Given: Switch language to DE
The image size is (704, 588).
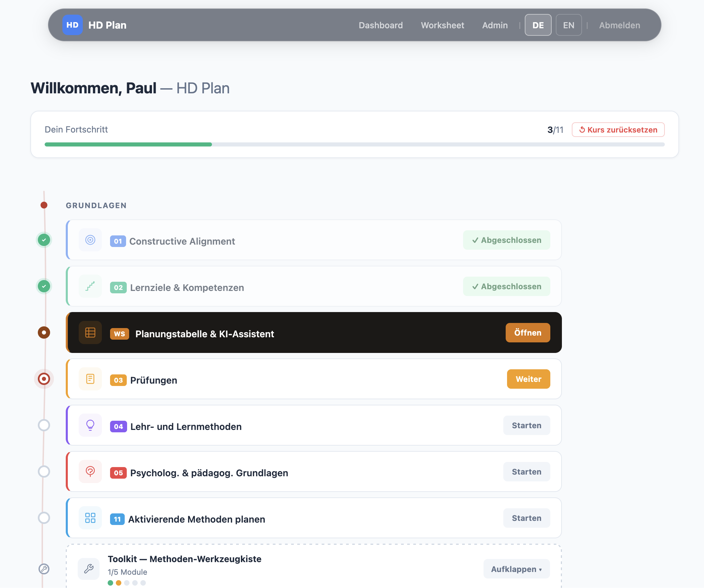Looking at the screenshot, I should [538, 25].
